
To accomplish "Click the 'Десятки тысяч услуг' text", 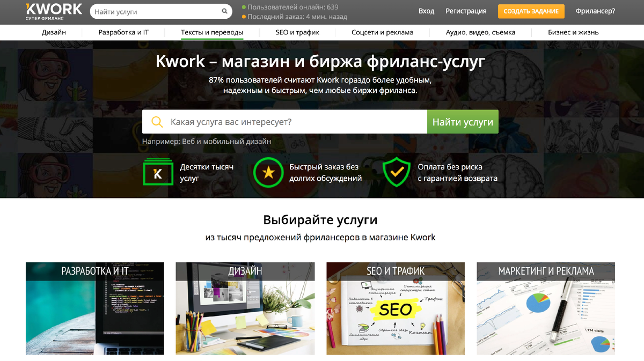I will [x=207, y=172].
